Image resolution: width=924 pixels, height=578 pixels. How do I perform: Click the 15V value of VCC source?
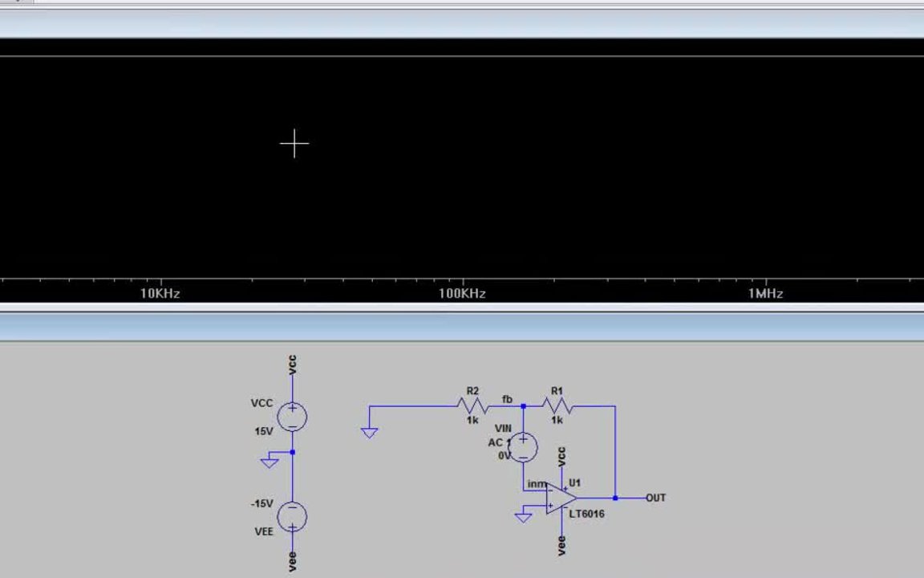click(264, 431)
